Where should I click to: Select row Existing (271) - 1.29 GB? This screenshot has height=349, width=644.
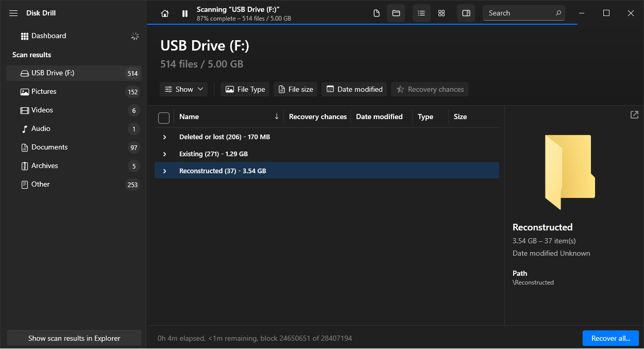point(327,154)
